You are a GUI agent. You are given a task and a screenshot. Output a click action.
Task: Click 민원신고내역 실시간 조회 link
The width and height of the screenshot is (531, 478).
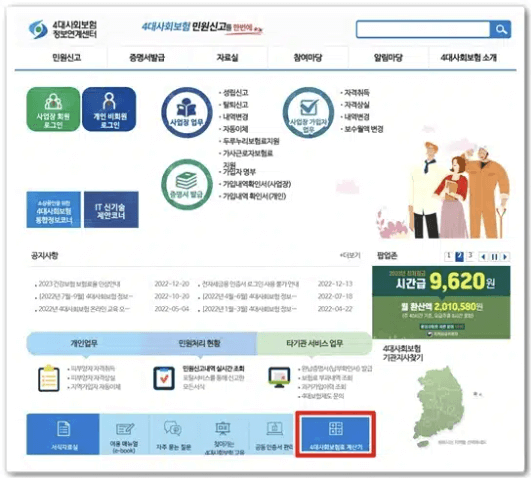214,368
